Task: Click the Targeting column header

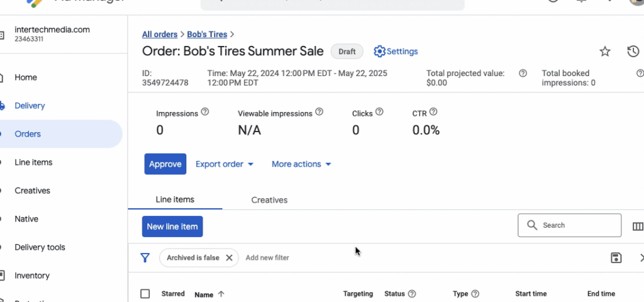Action: (x=358, y=294)
